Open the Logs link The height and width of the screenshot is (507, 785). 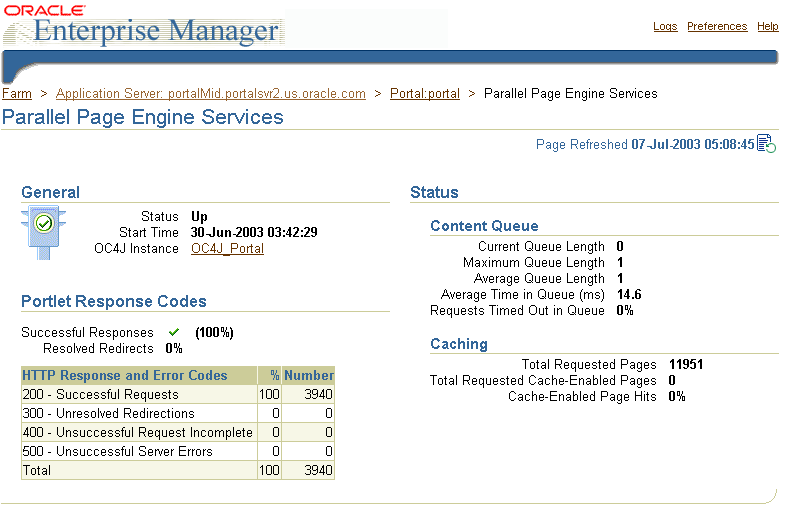coord(665,26)
